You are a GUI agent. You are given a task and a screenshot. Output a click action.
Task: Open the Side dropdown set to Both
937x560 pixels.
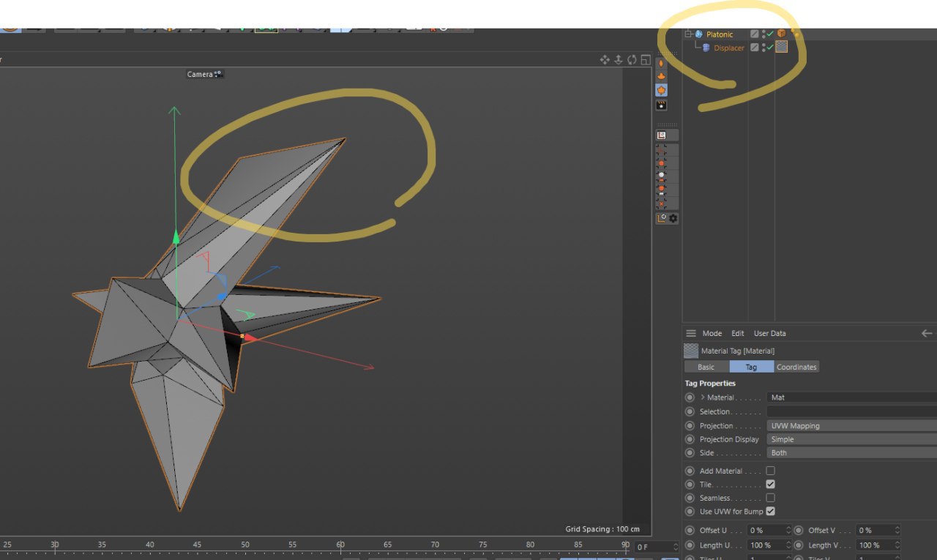pyautogui.click(x=852, y=452)
